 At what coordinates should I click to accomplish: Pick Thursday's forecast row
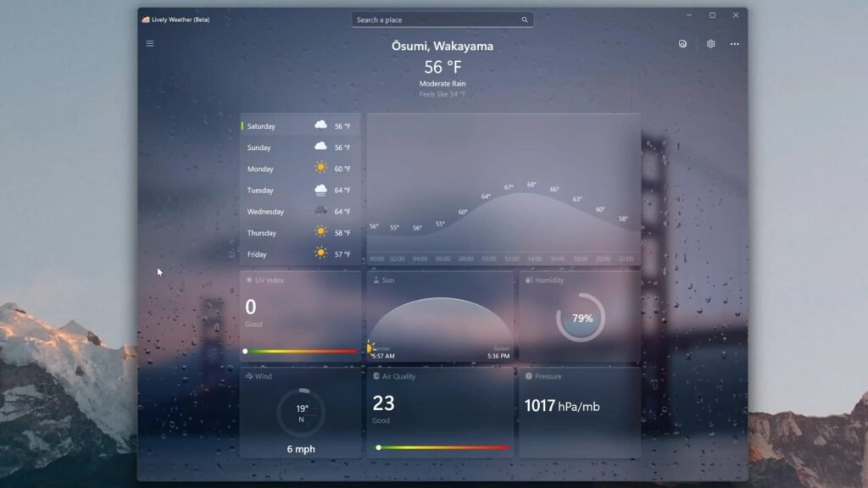tap(300, 233)
